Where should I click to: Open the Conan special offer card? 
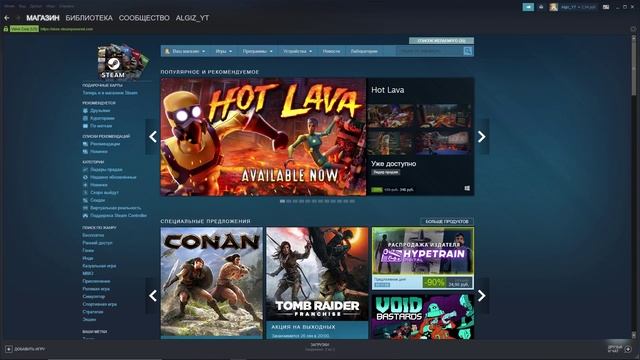click(212, 283)
